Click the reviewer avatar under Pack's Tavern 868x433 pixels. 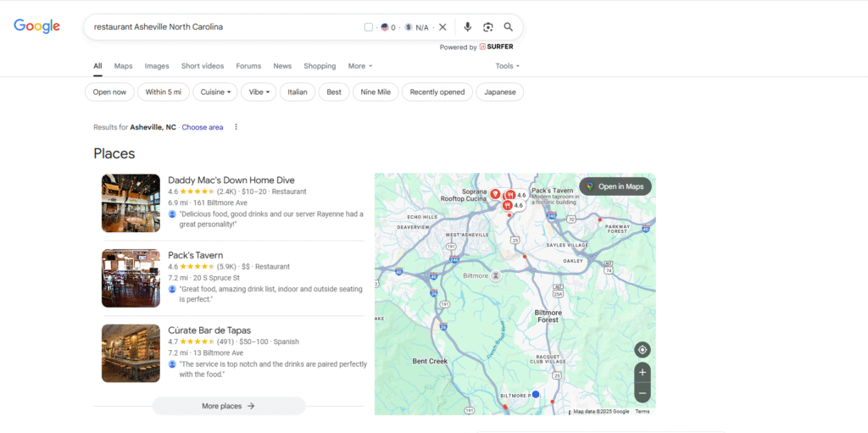[x=172, y=289]
